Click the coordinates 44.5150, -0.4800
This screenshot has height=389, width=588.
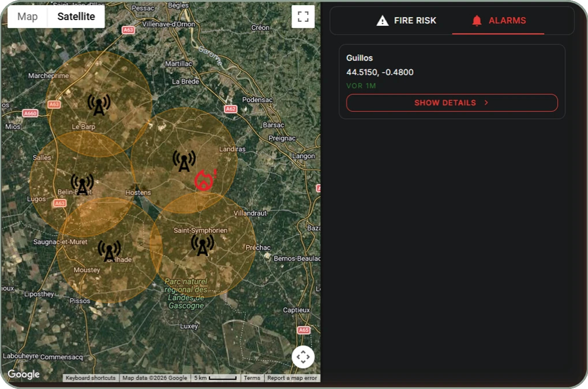click(380, 72)
